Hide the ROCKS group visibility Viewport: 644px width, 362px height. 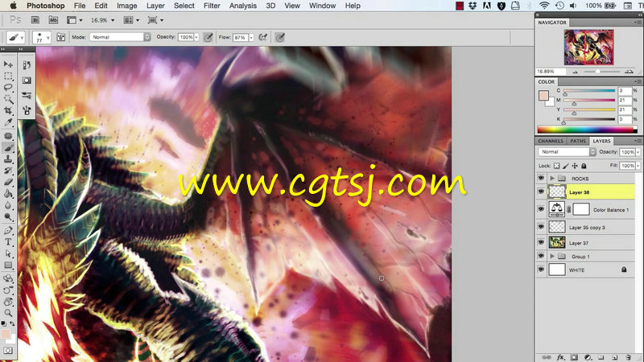541,178
